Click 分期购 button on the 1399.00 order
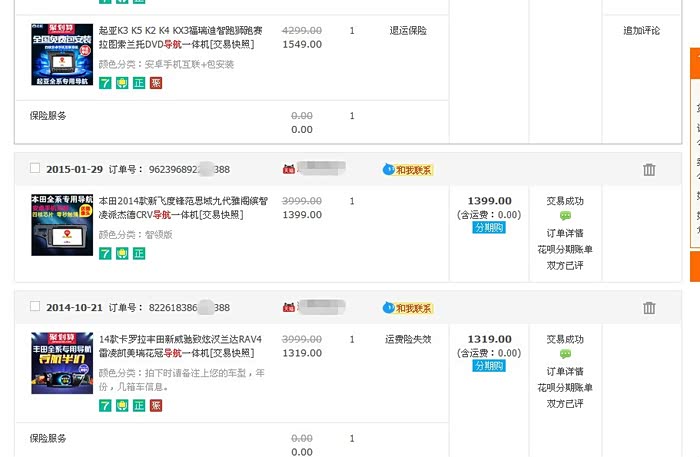 coord(489,228)
